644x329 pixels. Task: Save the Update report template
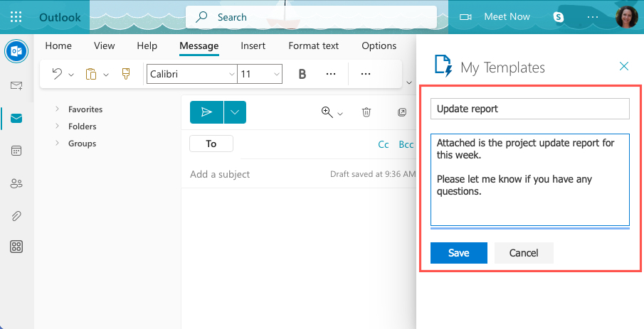click(x=459, y=253)
